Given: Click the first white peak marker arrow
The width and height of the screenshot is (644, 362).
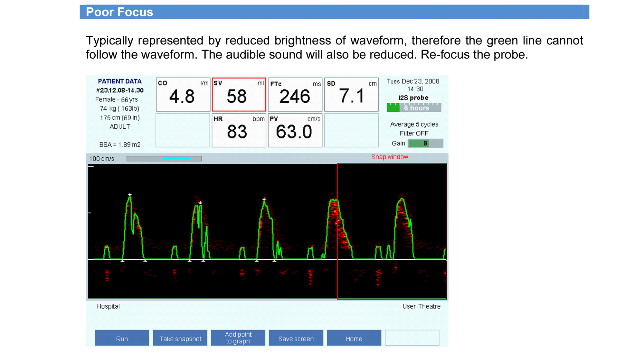Looking at the screenshot, I should (130, 194).
